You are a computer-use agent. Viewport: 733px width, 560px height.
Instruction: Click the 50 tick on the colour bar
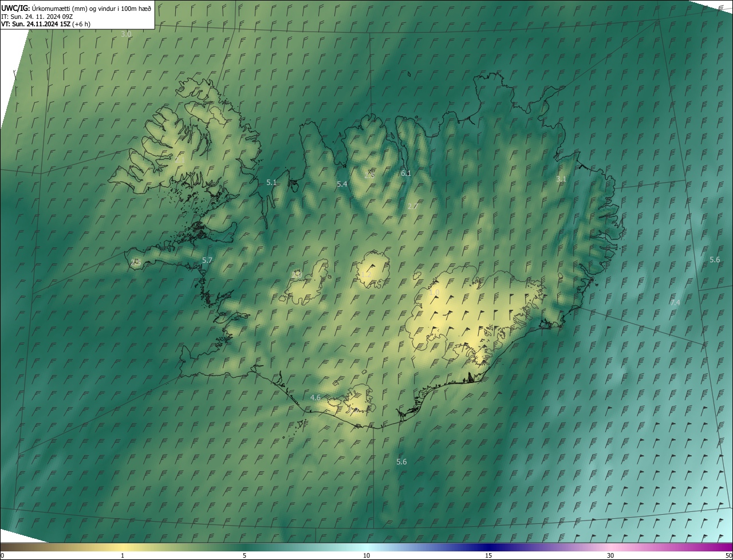tap(728, 555)
